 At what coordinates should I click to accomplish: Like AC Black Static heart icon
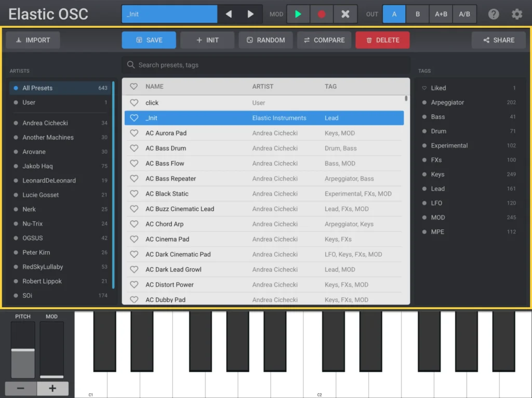pyautogui.click(x=134, y=194)
